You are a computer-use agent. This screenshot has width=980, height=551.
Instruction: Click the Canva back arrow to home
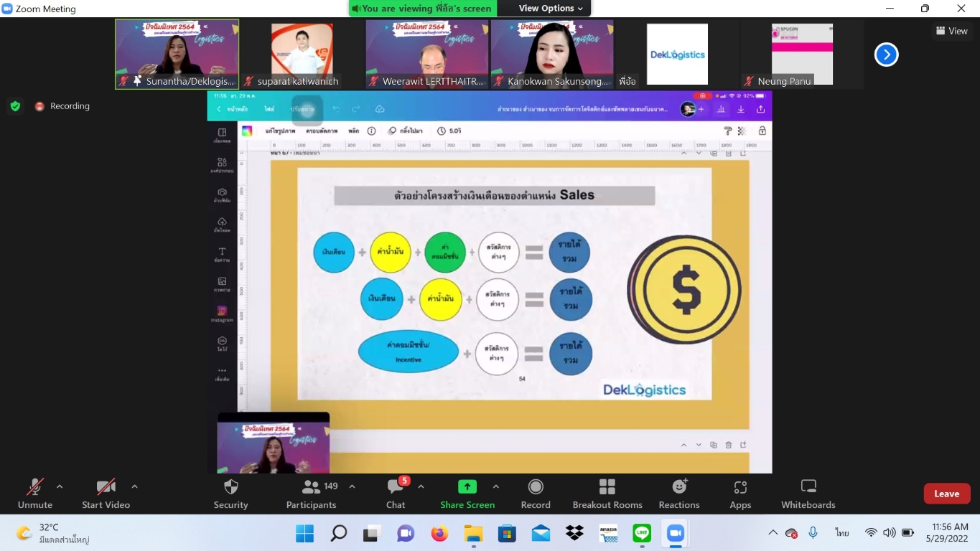219,109
